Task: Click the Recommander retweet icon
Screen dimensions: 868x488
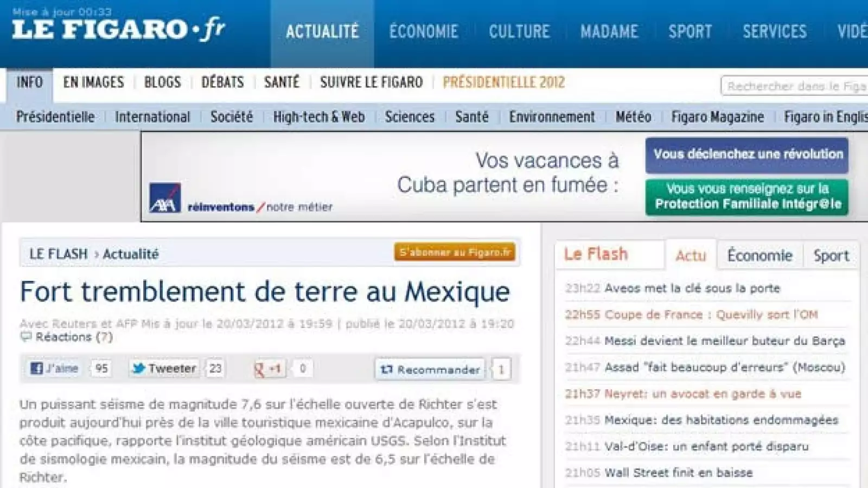Action: pos(387,369)
